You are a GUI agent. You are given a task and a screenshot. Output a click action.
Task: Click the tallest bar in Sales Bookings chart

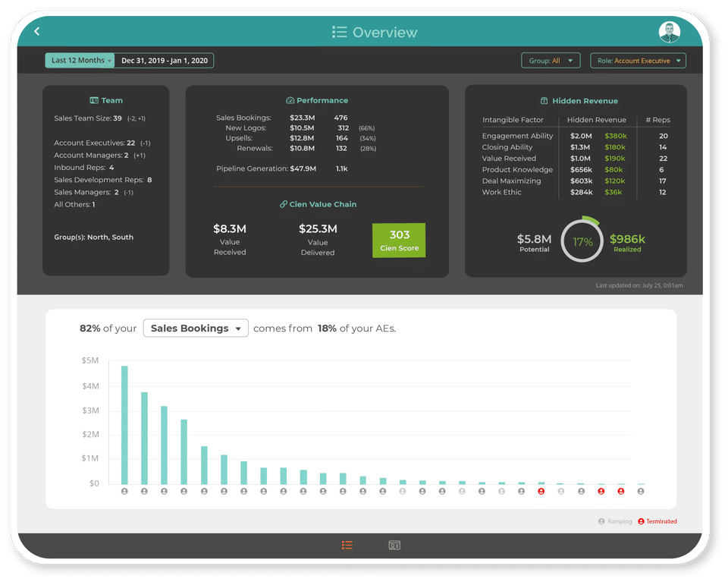pos(124,424)
